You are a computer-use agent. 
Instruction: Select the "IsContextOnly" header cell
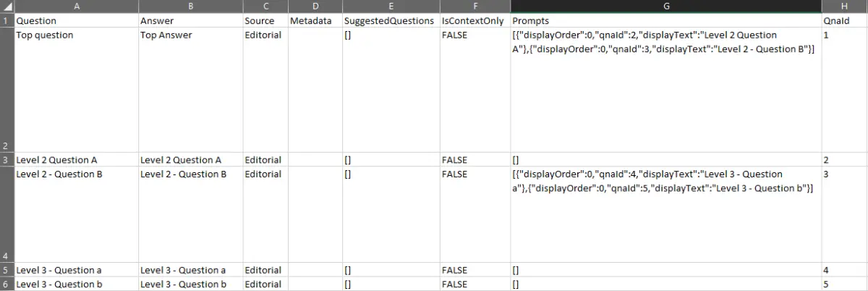coord(472,21)
